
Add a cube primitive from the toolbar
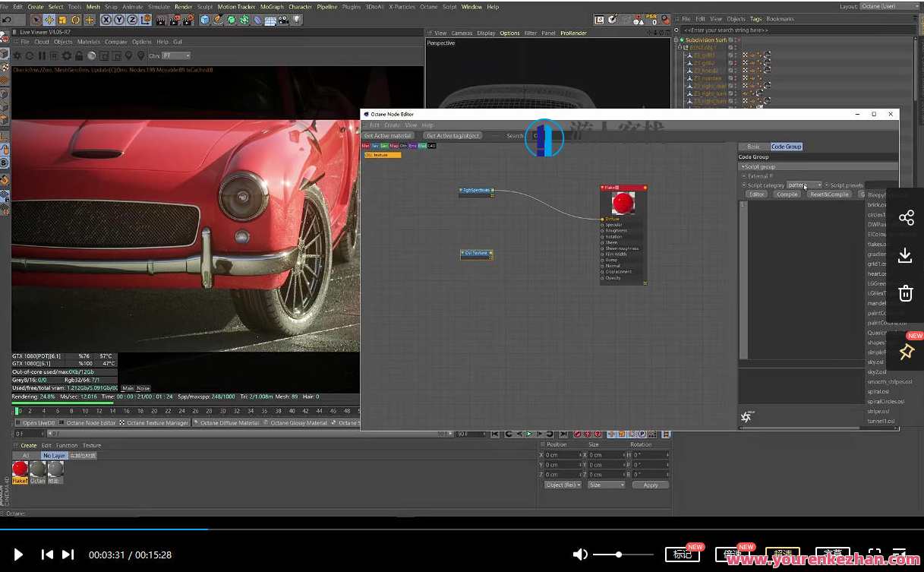tap(205, 20)
